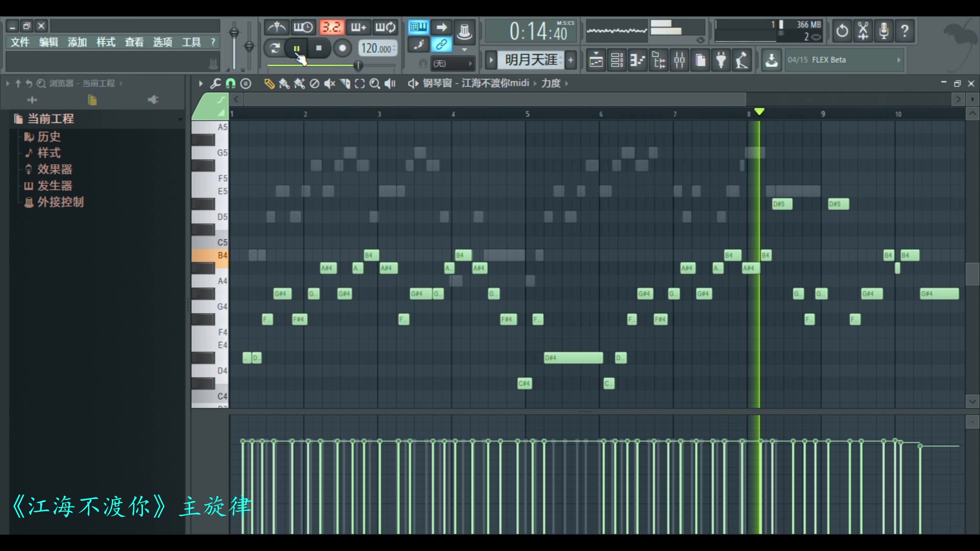Open 发生器 item in browser
This screenshot has height=551, width=980.
[54, 186]
